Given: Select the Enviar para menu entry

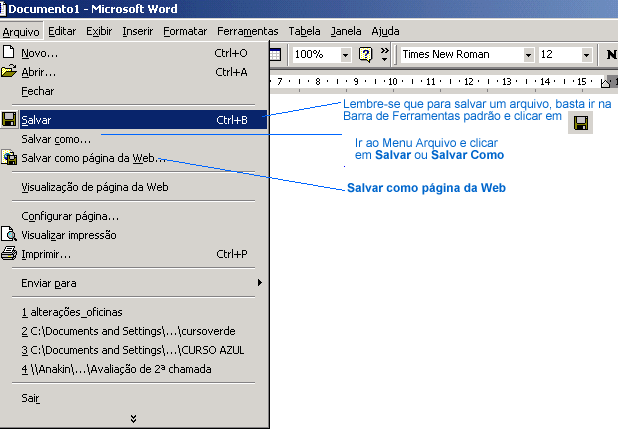Looking at the screenshot, I should point(134,283).
